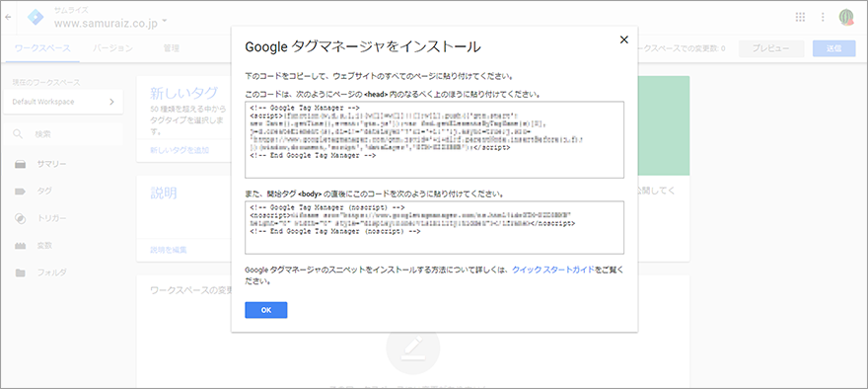Click the blue 送信 button
The width and height of the screenshot is (868, 389).
click(833, 48)
